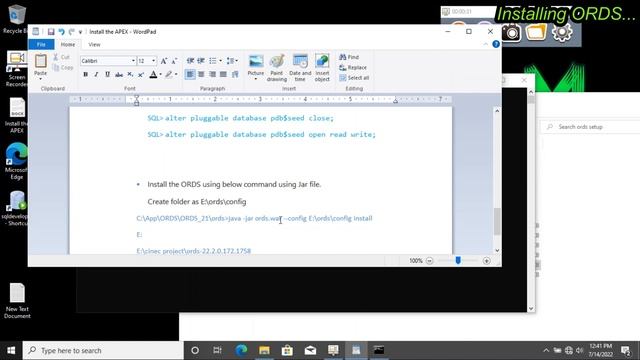This screenshot has width=640, height=360.
Task: Open the Recycle Bin desktop icon
Action: pos(15,19)
